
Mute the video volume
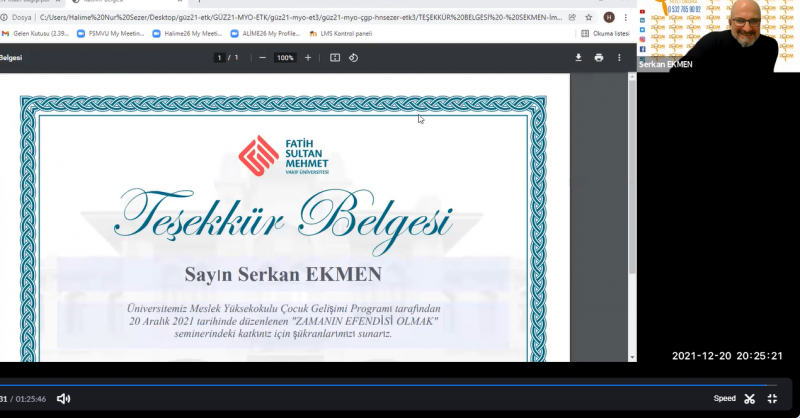64,398
